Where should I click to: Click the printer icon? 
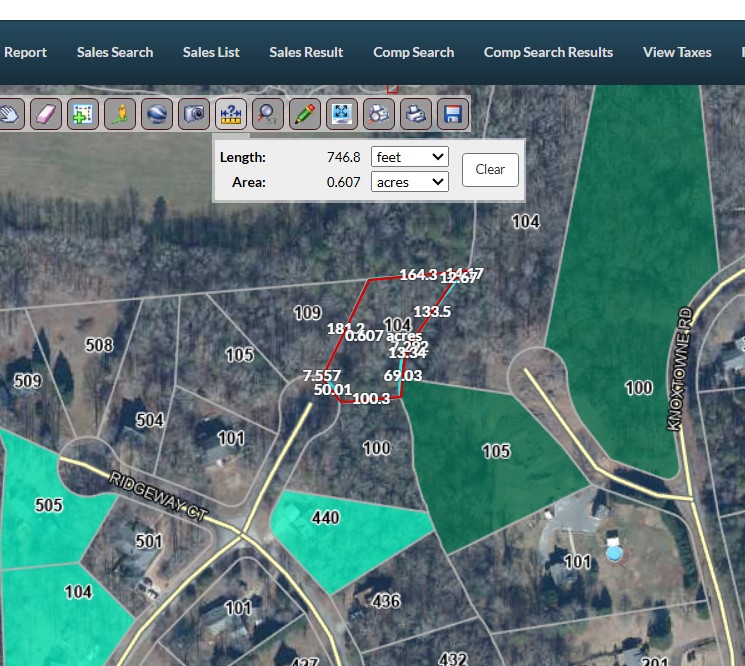[x=416, y=114]
